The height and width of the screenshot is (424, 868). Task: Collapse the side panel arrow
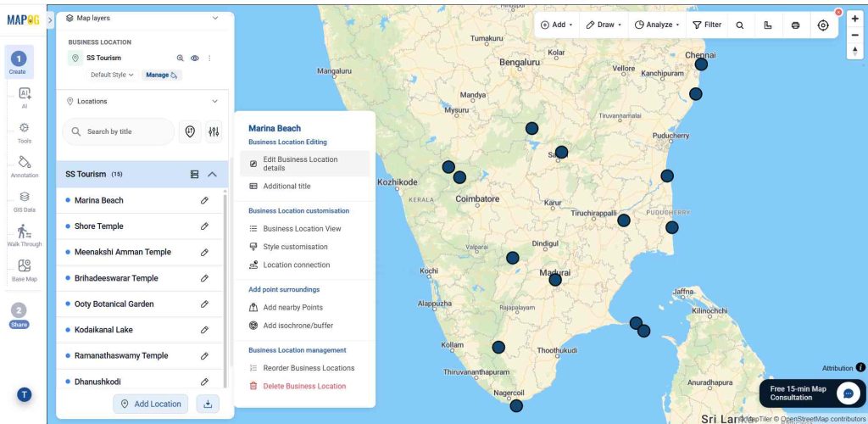pos(50,20)
